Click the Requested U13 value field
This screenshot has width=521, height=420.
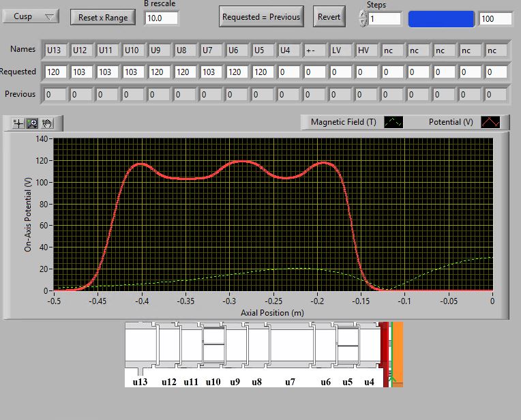[55, 72]
